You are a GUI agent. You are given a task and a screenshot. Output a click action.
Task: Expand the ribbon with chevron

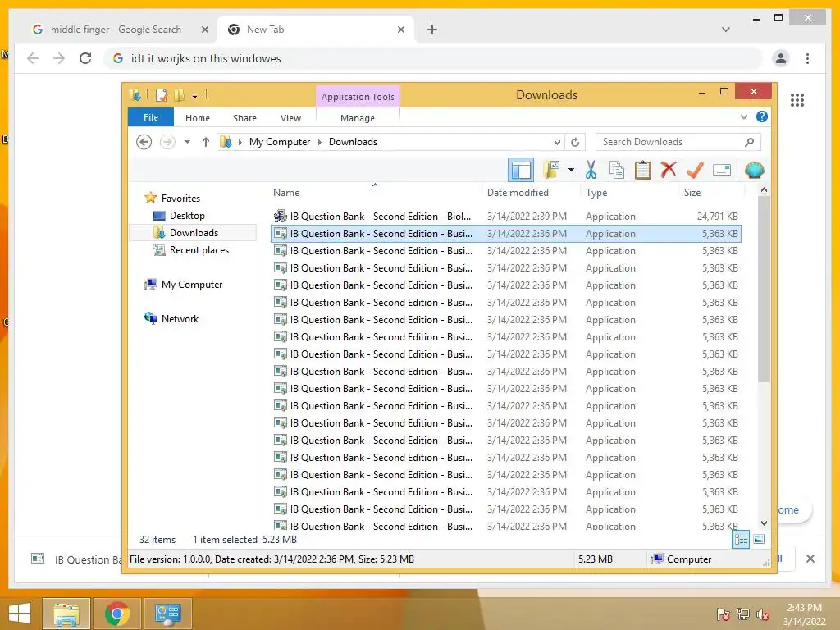[743, 116]
